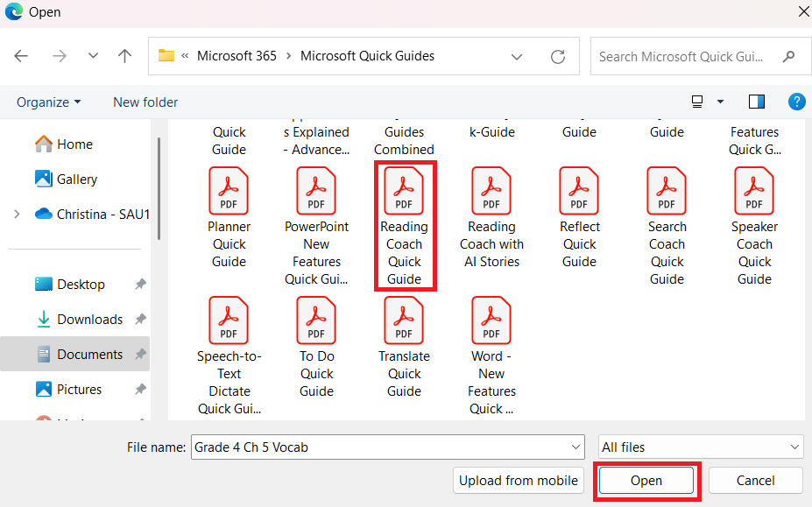Viewport: 812px width, 507px height.
Task: Cancel the Open dialog
Action: tap(756, 481)
